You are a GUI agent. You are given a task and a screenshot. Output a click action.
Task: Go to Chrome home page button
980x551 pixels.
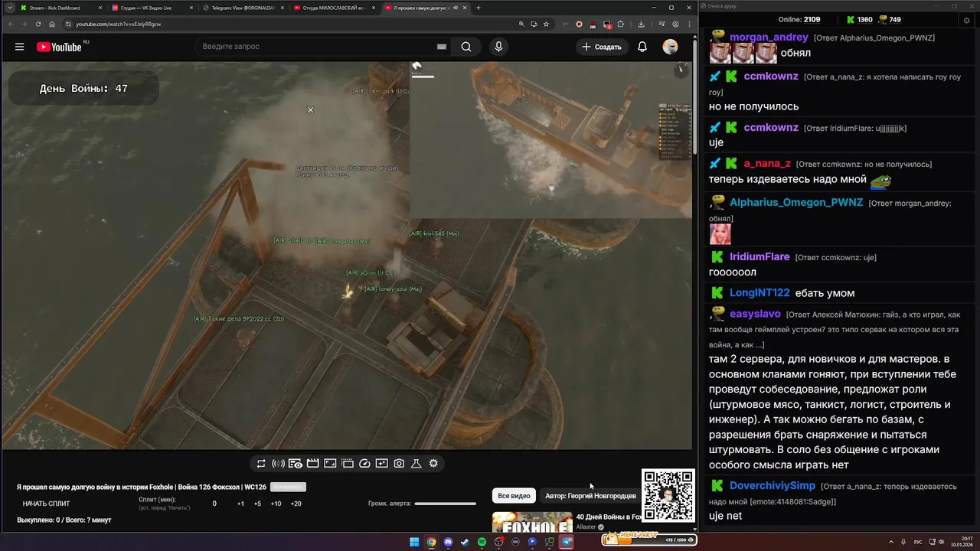[52, 24]
